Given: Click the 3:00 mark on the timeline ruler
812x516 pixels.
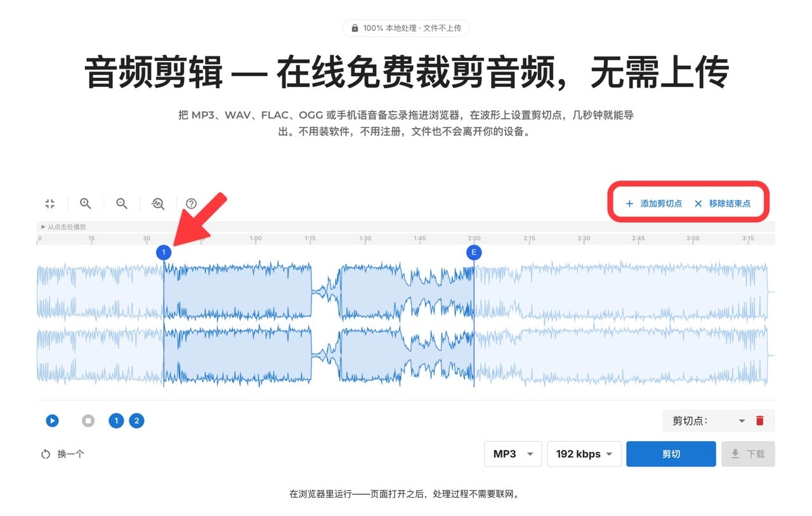Looking at the screenshot, I should 693,238.
